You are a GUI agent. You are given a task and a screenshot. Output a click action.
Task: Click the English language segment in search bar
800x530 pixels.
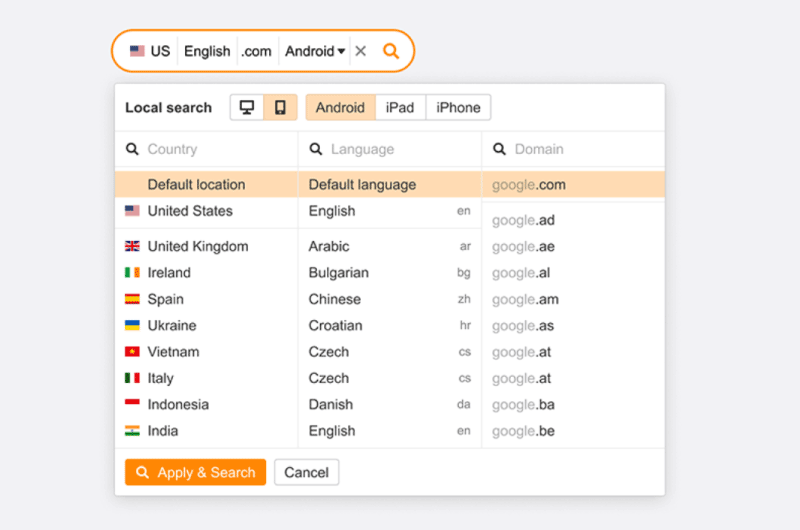(x=207, y=51)
